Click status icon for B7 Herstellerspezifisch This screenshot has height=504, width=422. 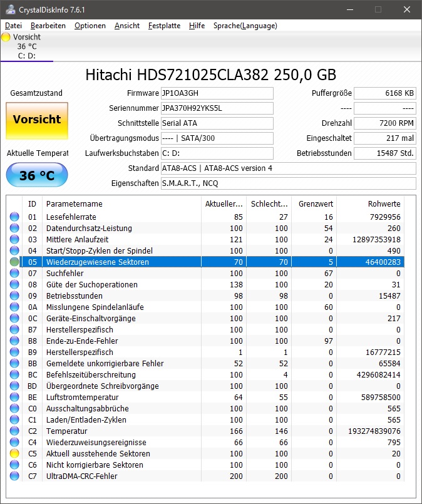click(14, 329)
